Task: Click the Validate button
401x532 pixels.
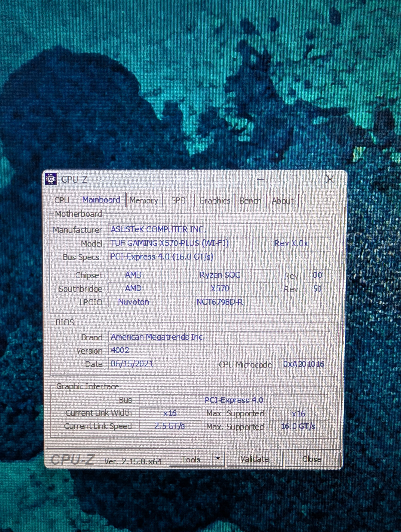Action: coord(255,459)
